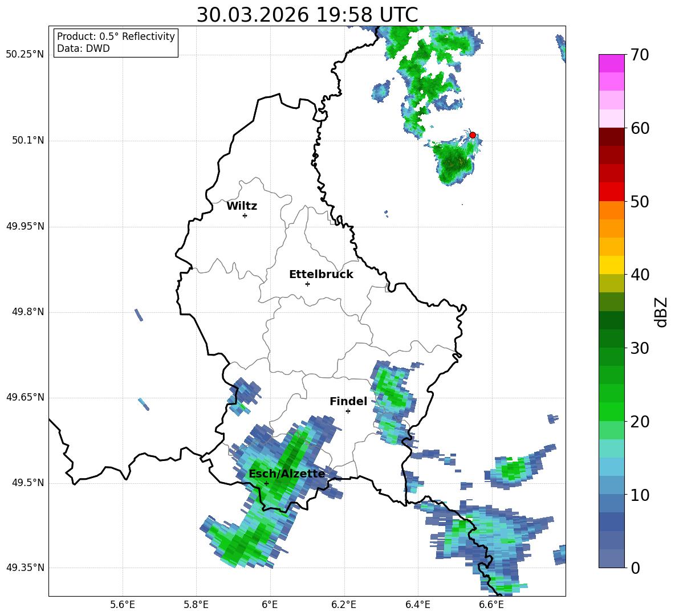Click the Wiltz station cross marker
The image size is (675, 616).
click(x=245, y=215)
